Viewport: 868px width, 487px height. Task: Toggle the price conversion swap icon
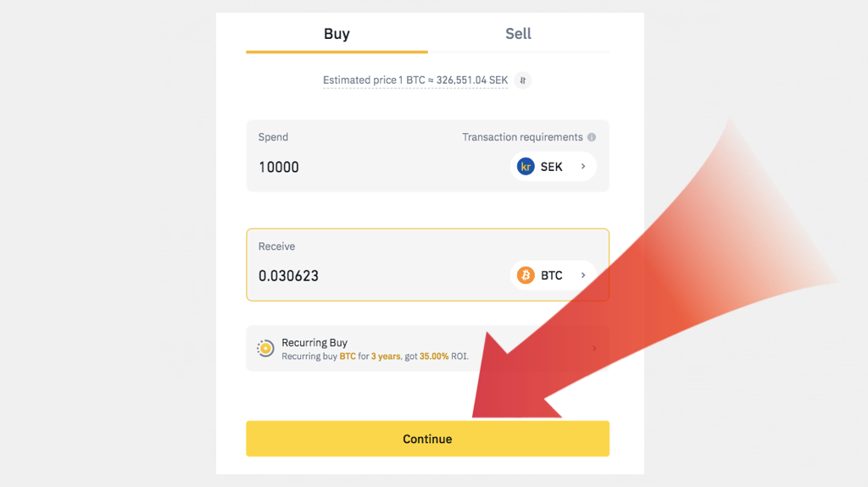[523, 80]
